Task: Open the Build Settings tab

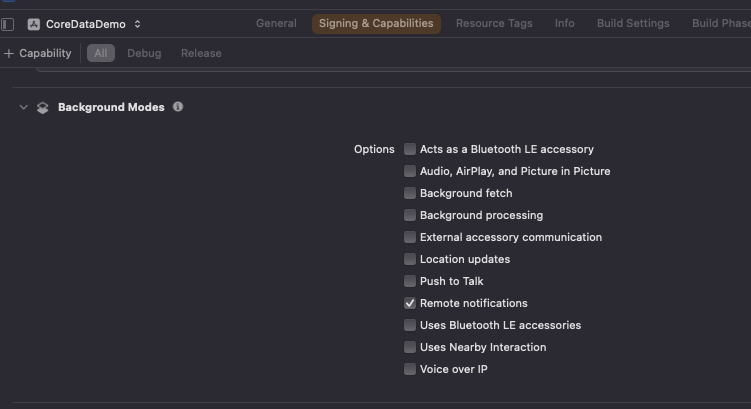Action: [633, 23]
